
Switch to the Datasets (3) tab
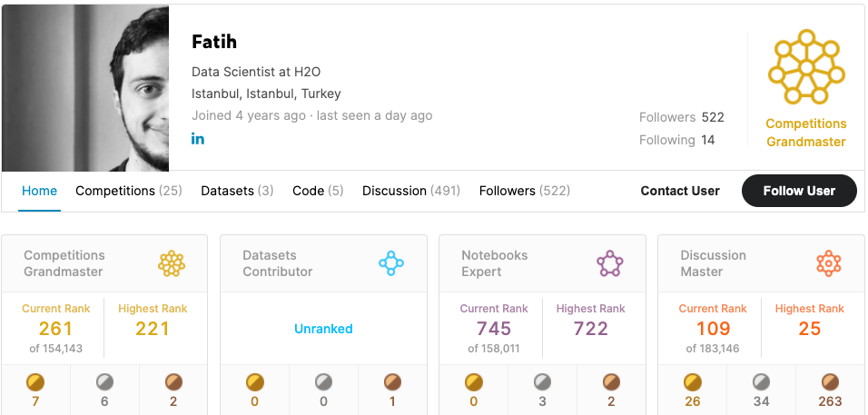click(x=237, y=191)
